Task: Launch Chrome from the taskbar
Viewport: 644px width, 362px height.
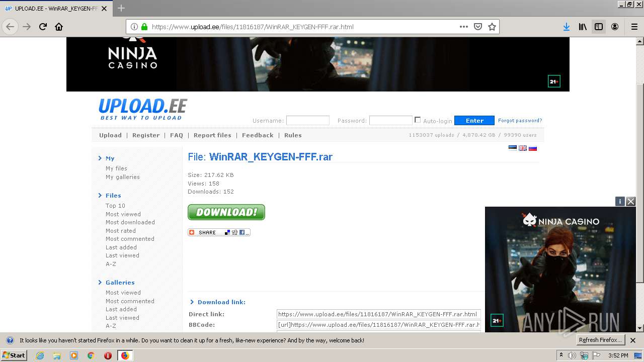Action: (x=91, y=355)
